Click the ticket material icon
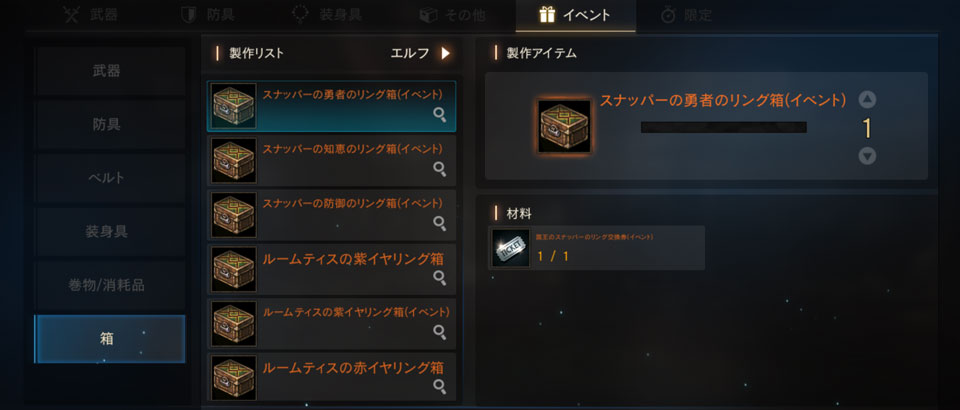The width and height of the screenshot is (960, 410). pyautogui.click(x=511, y=248)
